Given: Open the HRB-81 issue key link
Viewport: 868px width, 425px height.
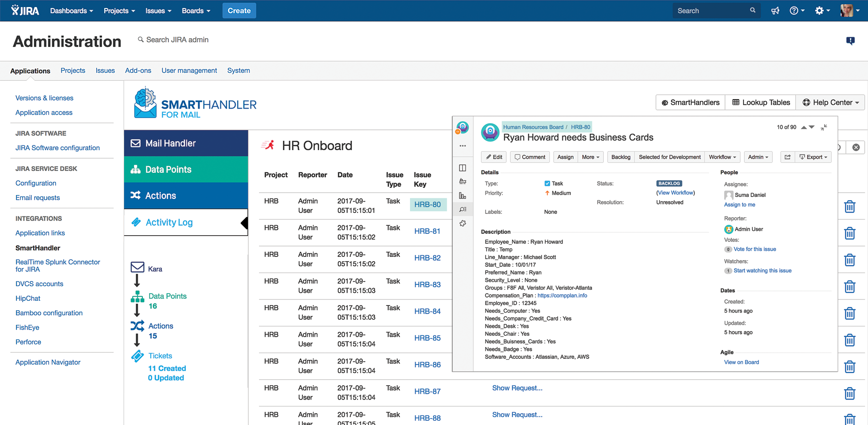Looking at the screenshot, I should tap(427, 231).
